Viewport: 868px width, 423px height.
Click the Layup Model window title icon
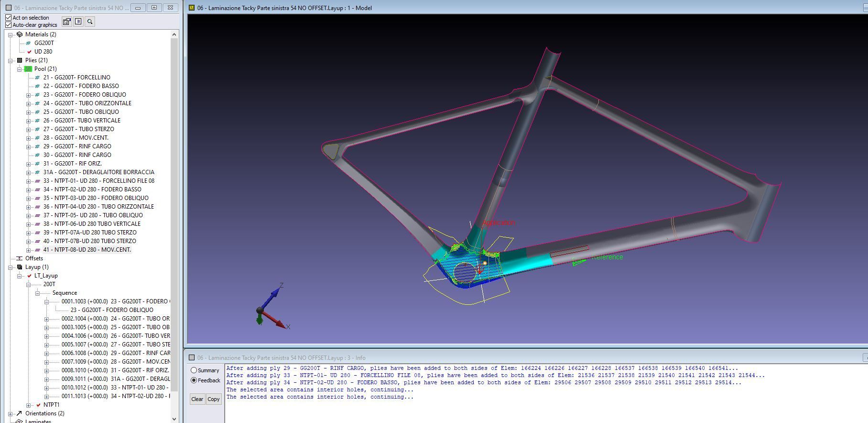tap(192, 8)
